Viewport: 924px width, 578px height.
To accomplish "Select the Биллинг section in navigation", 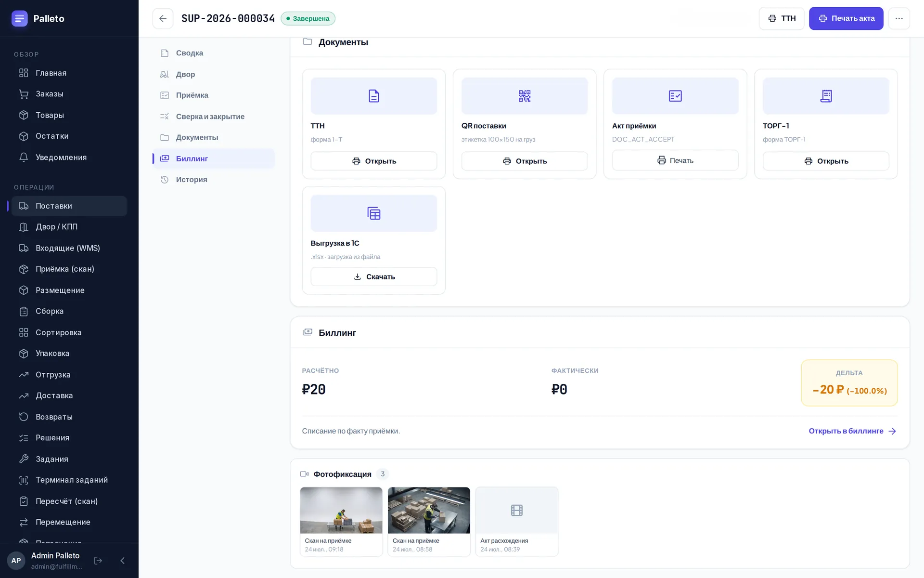I will [x=214, y=158].
